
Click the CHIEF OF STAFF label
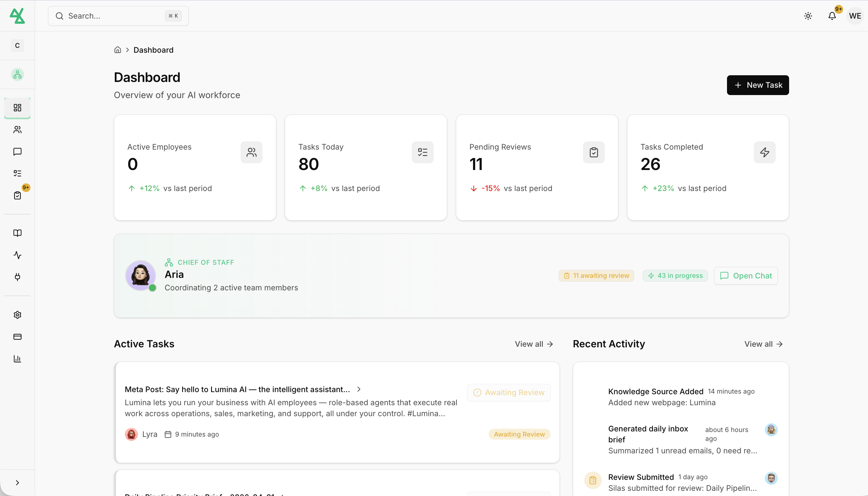point(206,262)
